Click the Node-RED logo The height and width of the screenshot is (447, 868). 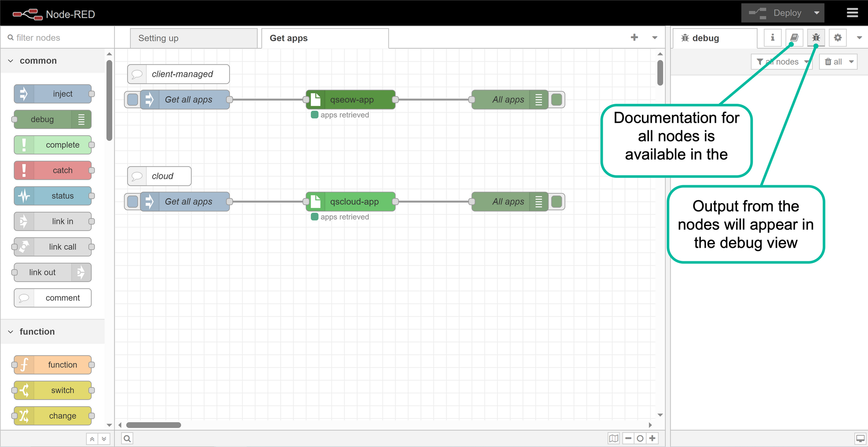click(x=53, y=14)
